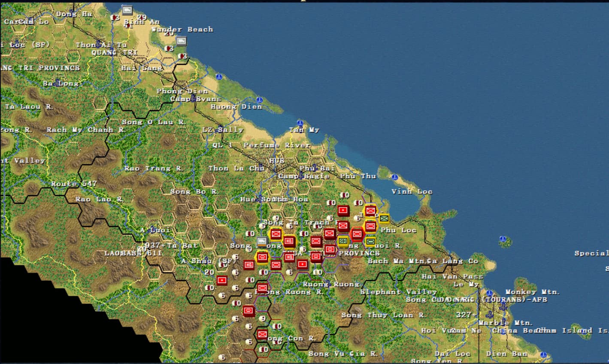Viewport: 609px width, 364px height.
Task: Click the HUE city label
Action: tap(277, 161)
